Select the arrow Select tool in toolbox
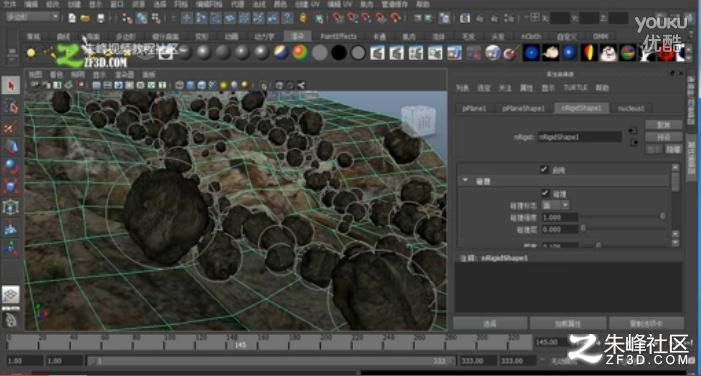 pos(11,85)
